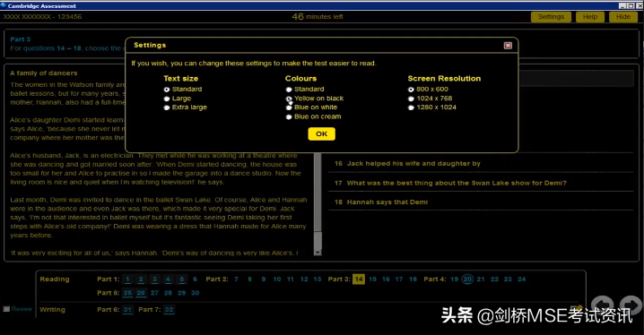644x335 pixels.
Task: Open question 18 Hannah says that Demi
Action: 481,202
